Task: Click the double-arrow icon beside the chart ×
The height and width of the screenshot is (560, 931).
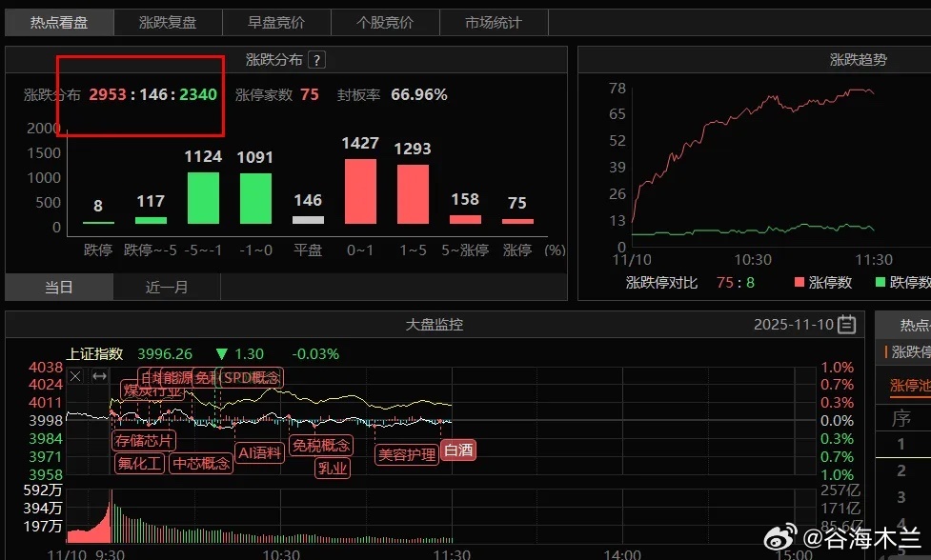Action: click(97, 377)
